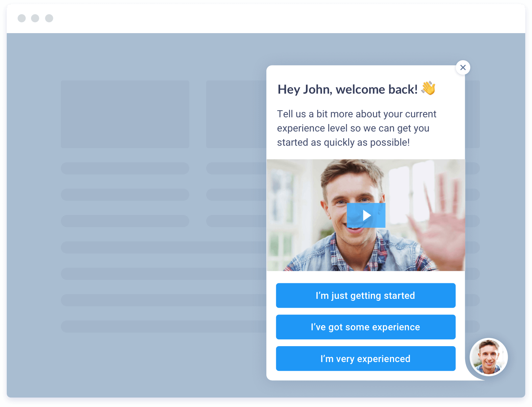Click the middle gray dot in title bar
Screen dimensions: 532x407
[x=35, y=18]
